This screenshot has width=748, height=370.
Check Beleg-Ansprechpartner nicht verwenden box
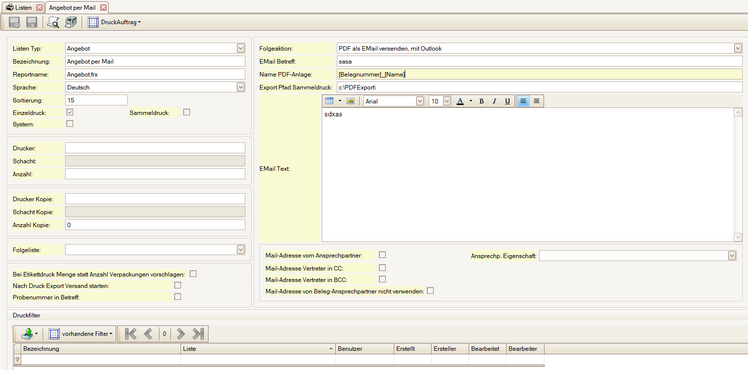click(x=430, y=291)
